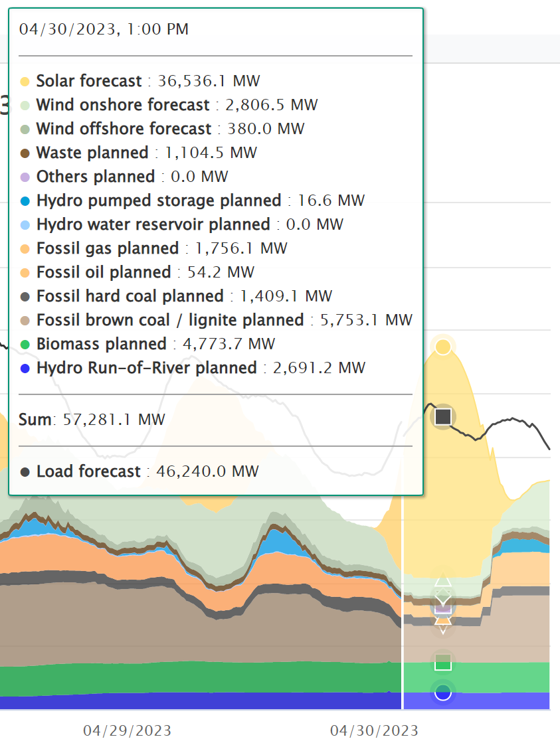Click the 04/29/2023 x-axis date label
The height and width of the screenshot is (747, 560).
[x=127, y=731]
